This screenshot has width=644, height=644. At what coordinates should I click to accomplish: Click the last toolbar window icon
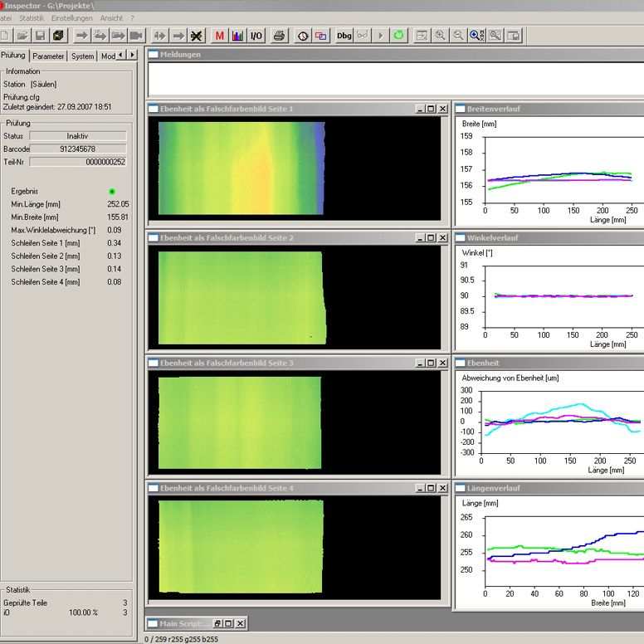(514, 36)
